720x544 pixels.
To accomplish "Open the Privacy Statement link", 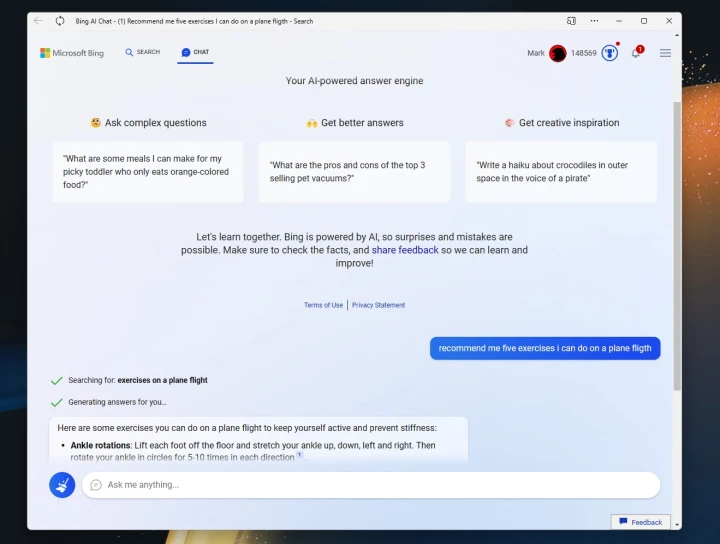I will pos(378,305).
